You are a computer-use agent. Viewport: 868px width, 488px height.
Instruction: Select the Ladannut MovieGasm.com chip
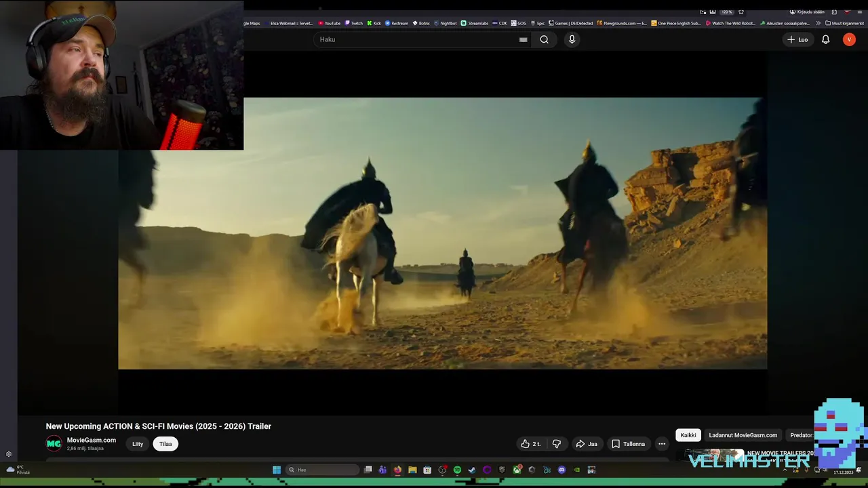[743, 435]
